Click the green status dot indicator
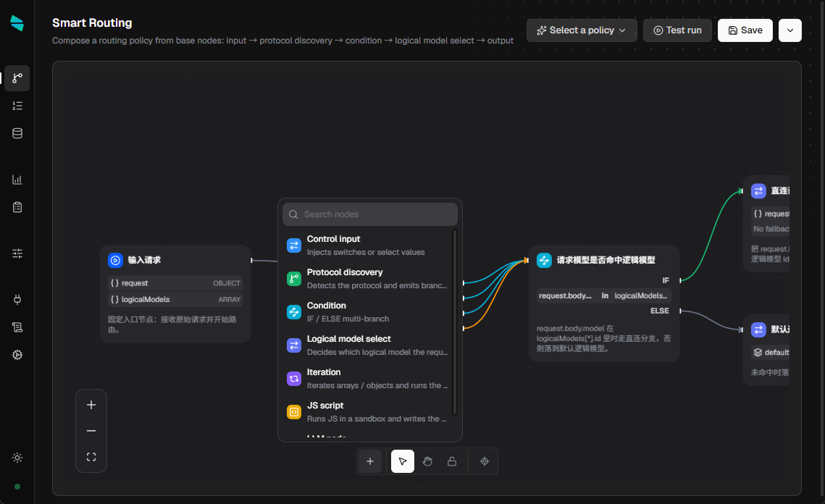Viewport: 825px width, 504px height. coord(17,487)
